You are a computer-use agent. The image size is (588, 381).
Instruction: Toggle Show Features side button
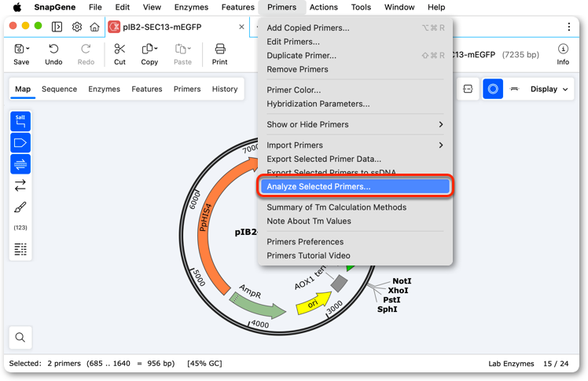point(20,142)
